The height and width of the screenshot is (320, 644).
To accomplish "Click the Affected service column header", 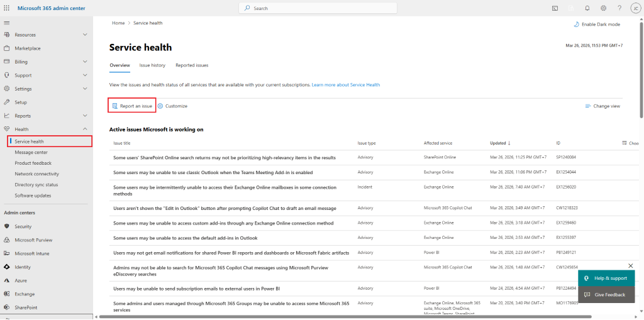I will pyautogui.click(x=438, y=143).
